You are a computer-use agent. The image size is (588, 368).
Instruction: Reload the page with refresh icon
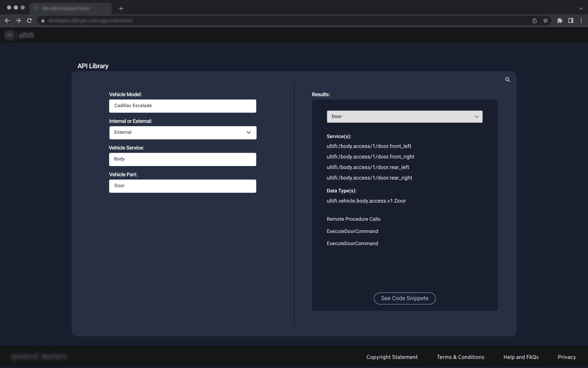pyautogui.click(x=29, y=21)
